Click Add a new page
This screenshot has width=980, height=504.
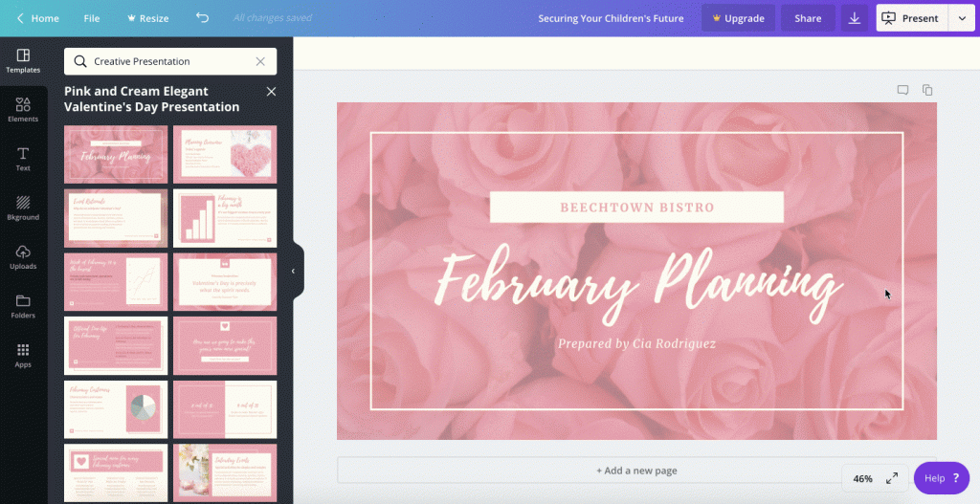pyautogui.click(x=636, y=471)
